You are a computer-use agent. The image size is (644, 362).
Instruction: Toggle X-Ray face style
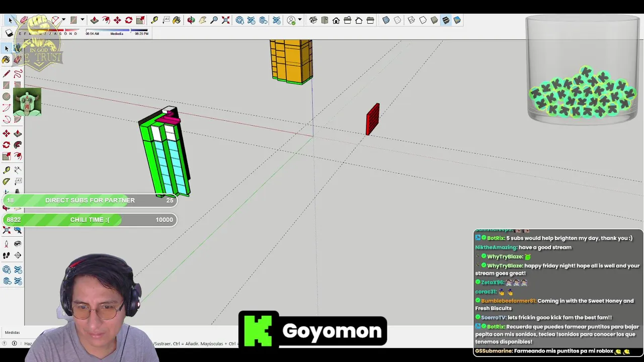coord(386,20)
